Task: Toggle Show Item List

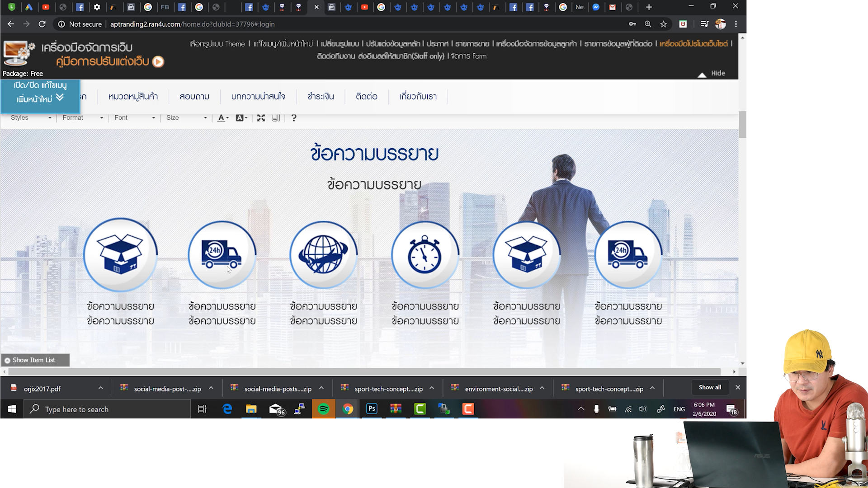Action: pos(35,360)
